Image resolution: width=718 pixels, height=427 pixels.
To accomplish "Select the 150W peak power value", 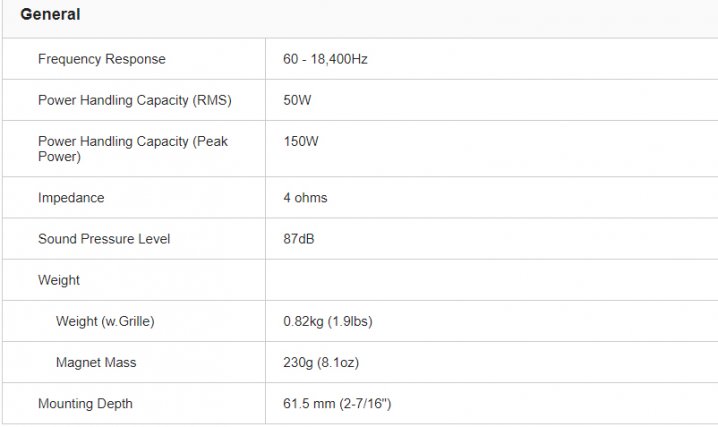I will [x=301, y=142].
